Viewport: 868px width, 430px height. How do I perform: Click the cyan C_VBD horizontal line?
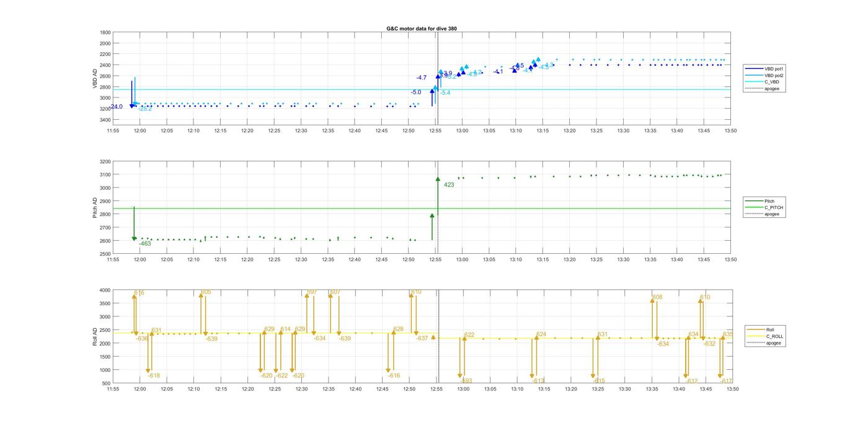422,89
